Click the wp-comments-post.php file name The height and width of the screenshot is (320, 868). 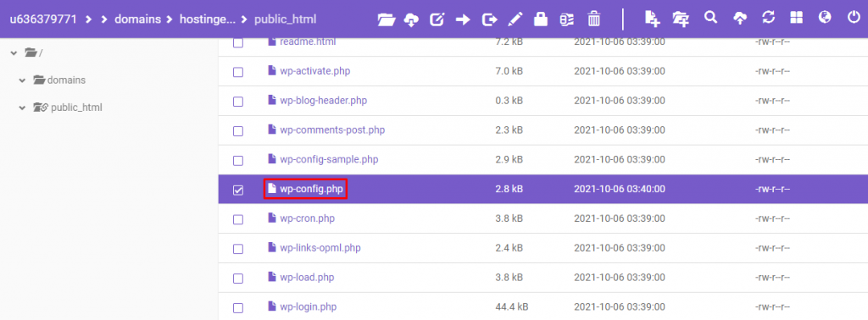[332, 130]
